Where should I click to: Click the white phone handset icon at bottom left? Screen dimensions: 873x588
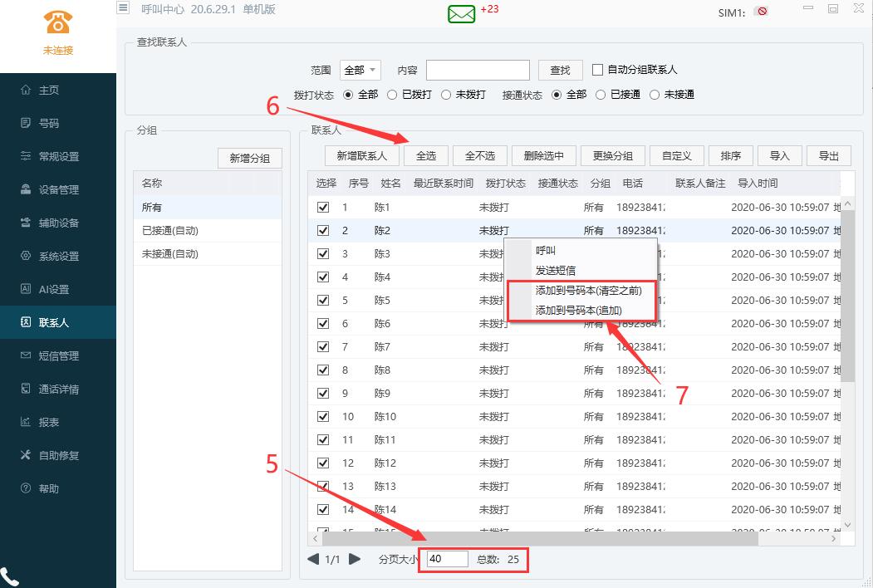(x=9, y=577)
